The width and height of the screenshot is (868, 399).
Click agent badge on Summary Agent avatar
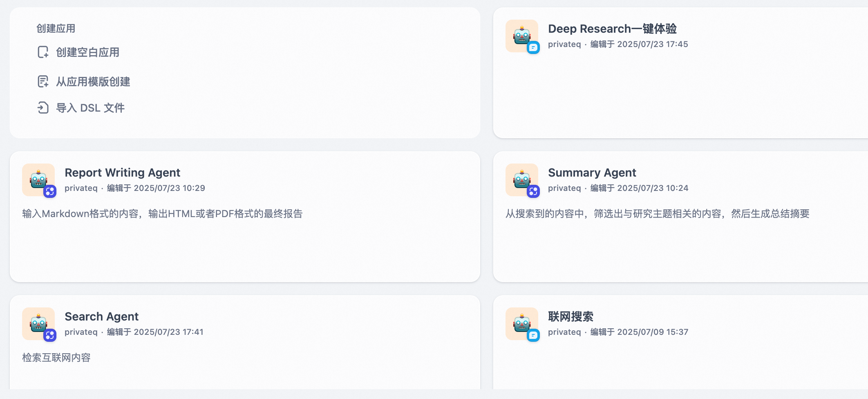click(533, 191)
